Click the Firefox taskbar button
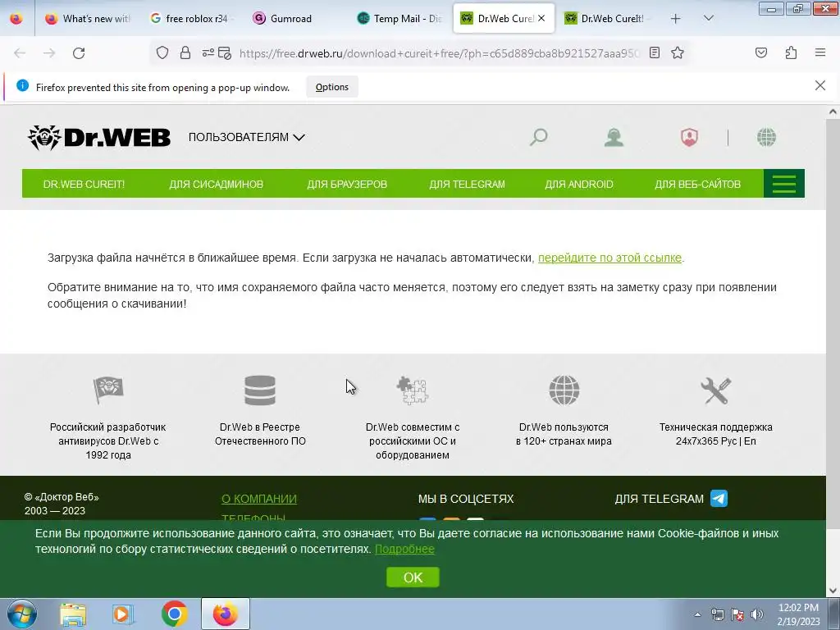The image size is (840, 630). 226,614
